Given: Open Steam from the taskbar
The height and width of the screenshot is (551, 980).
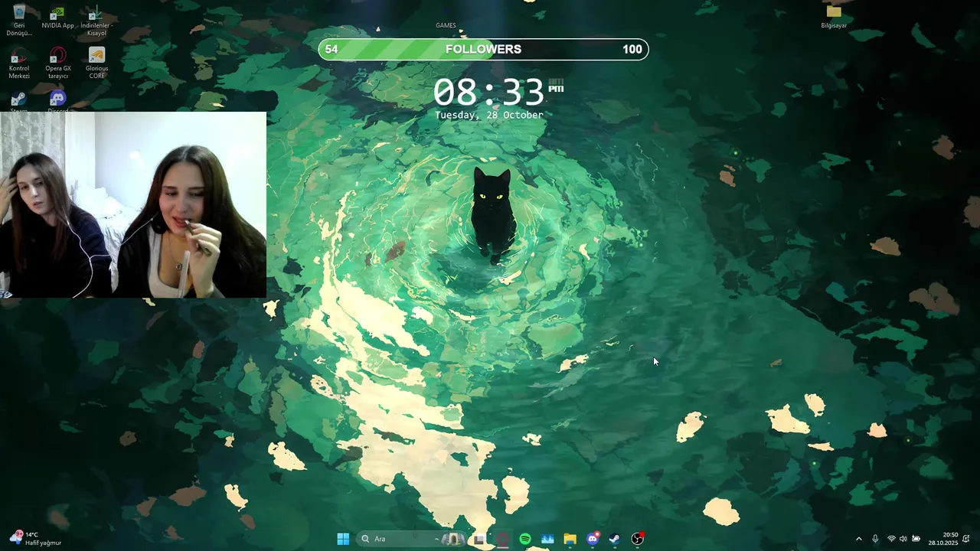Looking at the screenshot, I should 615,539.
